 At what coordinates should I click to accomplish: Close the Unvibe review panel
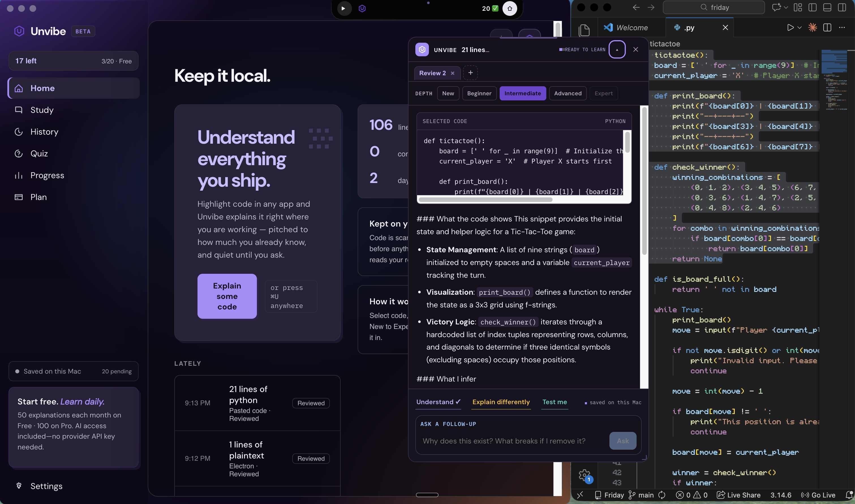tap(635, 49)
